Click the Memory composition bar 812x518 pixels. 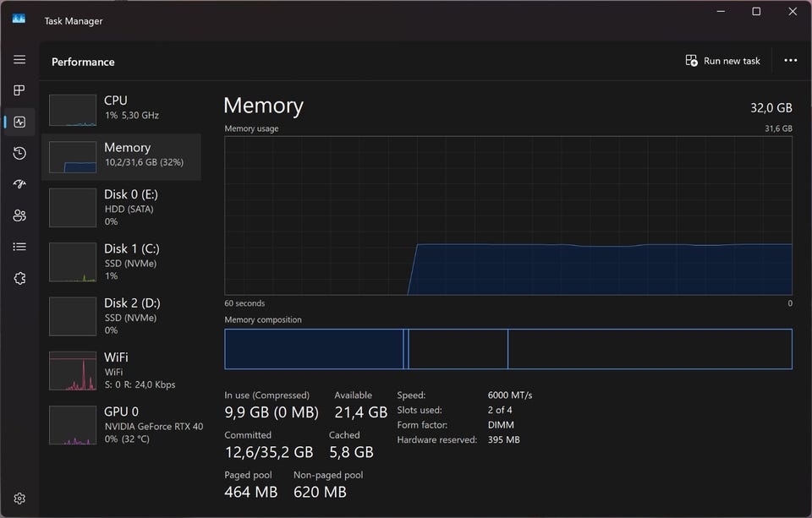point(507,349)
